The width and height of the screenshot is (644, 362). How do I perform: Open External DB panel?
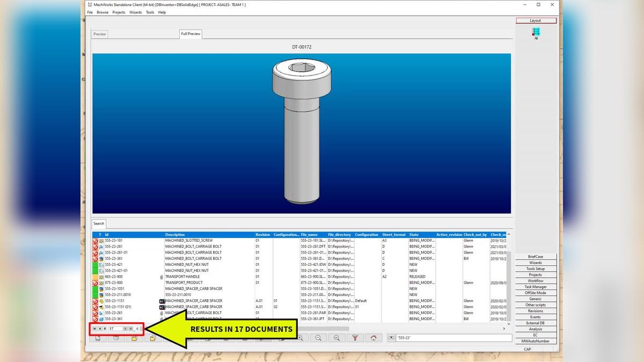point(536,323)
